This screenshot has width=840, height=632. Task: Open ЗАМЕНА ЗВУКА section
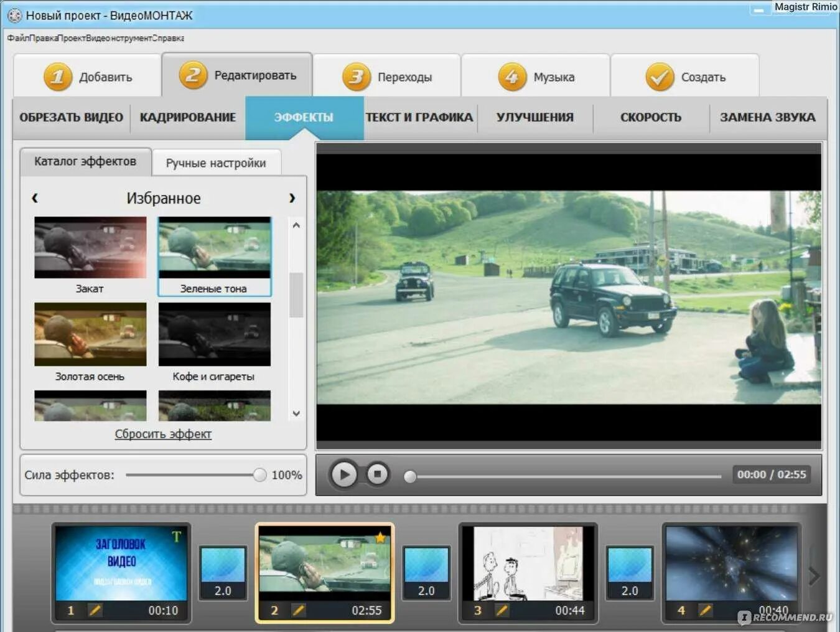[768, 117]
